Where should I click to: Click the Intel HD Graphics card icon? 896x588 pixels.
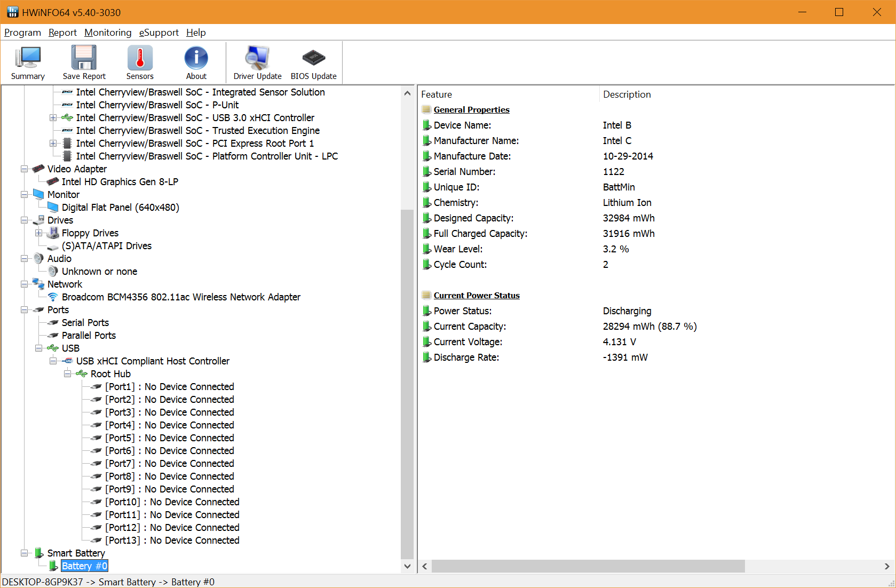click(x=53, y=181)
